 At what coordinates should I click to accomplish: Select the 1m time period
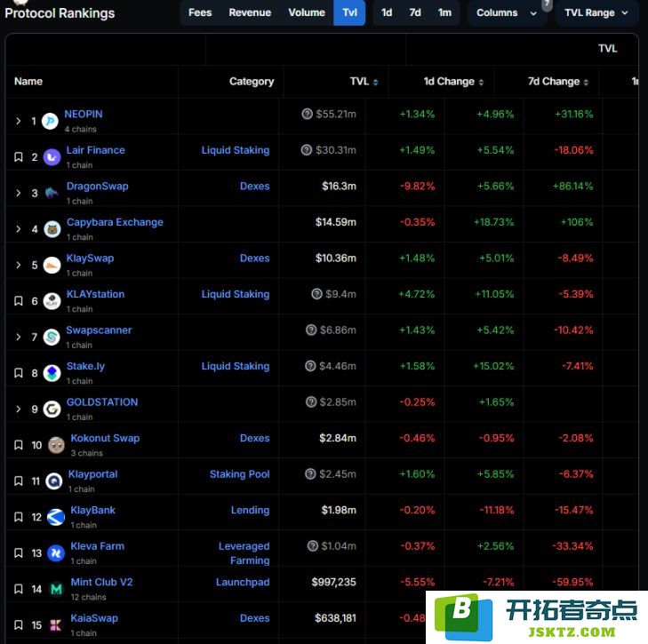444,12
